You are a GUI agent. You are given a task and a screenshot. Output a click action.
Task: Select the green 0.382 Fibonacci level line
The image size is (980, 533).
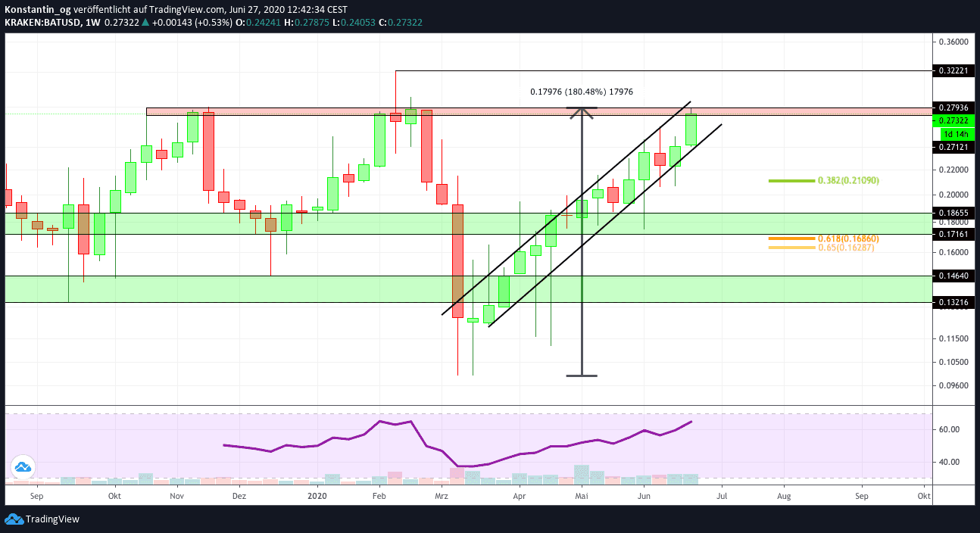click(791, 181)
